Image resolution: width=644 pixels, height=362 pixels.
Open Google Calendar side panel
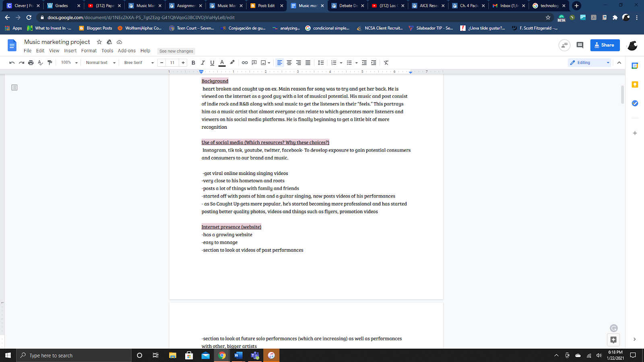tap(635, 66)
